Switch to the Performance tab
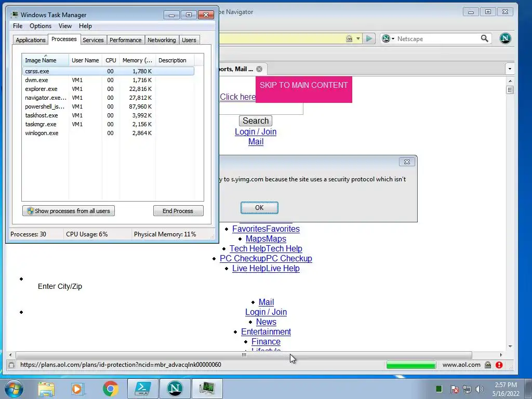 pos(126,40)
